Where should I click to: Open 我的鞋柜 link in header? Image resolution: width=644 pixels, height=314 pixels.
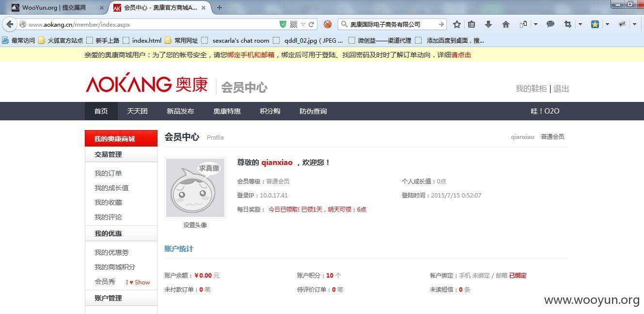click(x=531, y=88)
